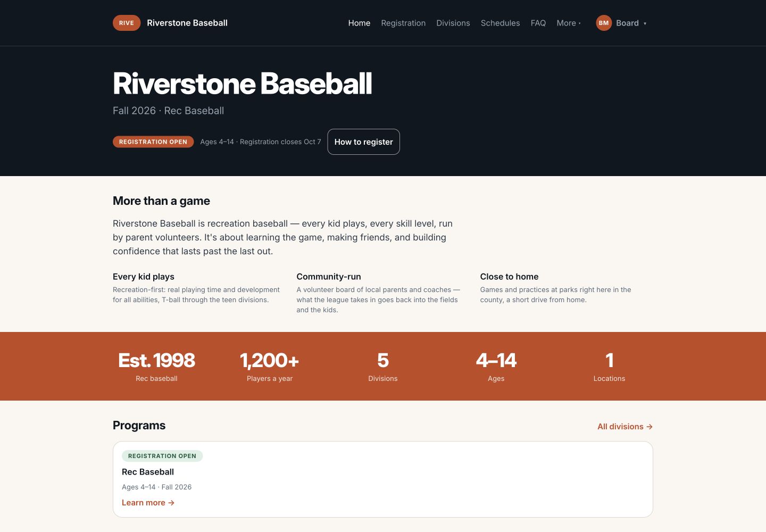Click the BM avatar circle

pos(604,23)
